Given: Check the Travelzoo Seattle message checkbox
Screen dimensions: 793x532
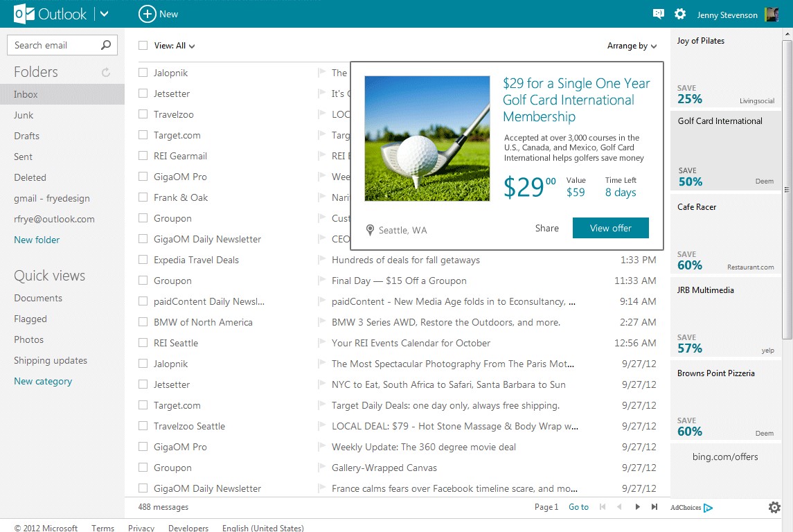Looking at the screenshot, I should pyautogui.click(x=143, y=426).
